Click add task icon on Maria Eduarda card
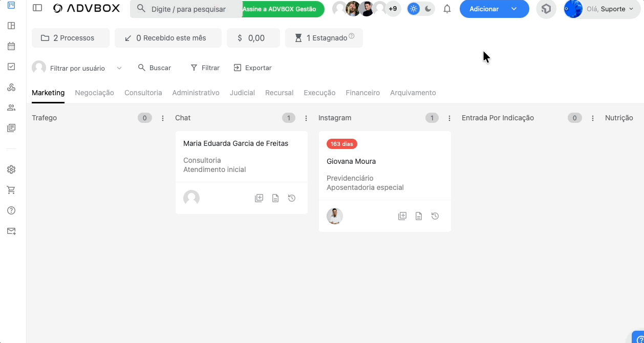Viewport: 644px width, 343px height. pyautogui.click(x=259, y=198)
